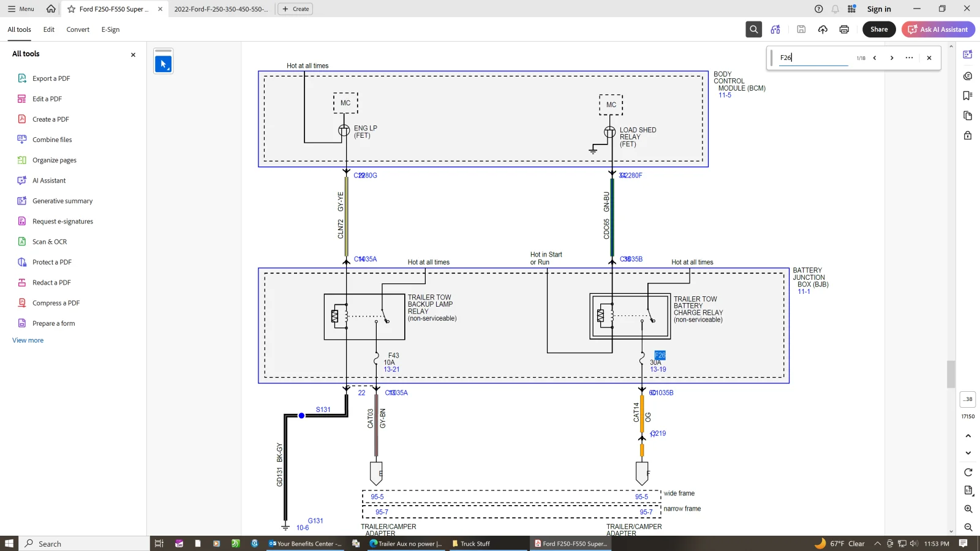Screen dimensions: 980x551
Task: Open the hamburger Menu
Action: [x=21, y=9]
